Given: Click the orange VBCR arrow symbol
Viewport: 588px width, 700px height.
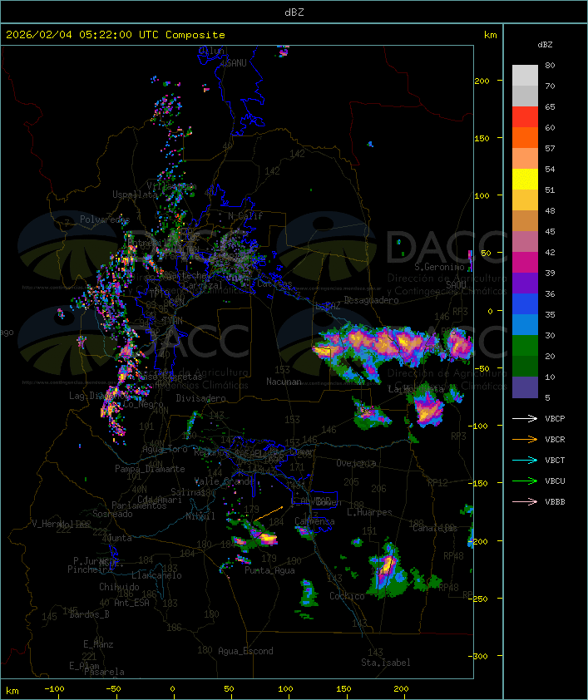Looking at the screenshot, I should click(x=525, y=439).
